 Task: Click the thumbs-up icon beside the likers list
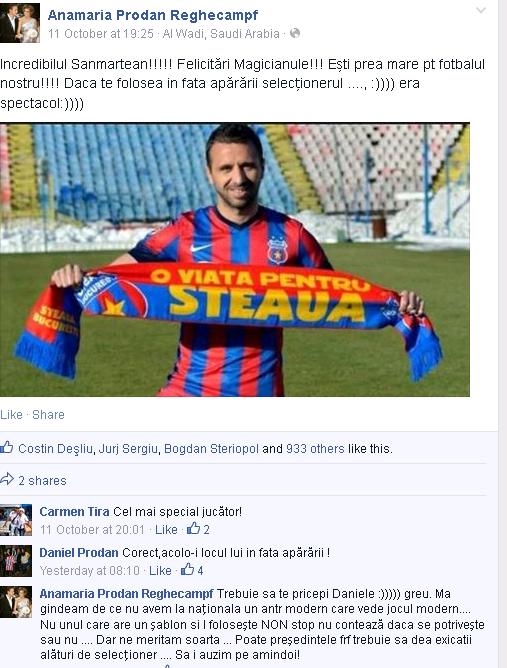pyautogui.click(x=6, y=447)
